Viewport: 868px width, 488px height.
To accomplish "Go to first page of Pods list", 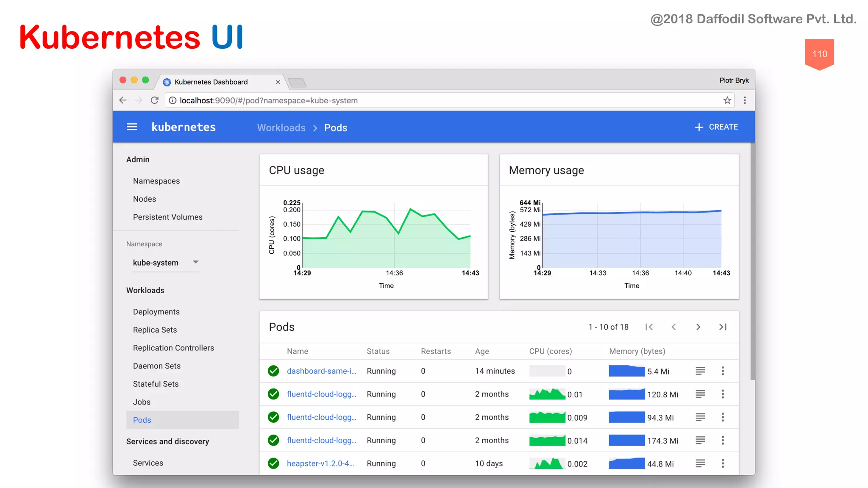I will pos(649,327).
